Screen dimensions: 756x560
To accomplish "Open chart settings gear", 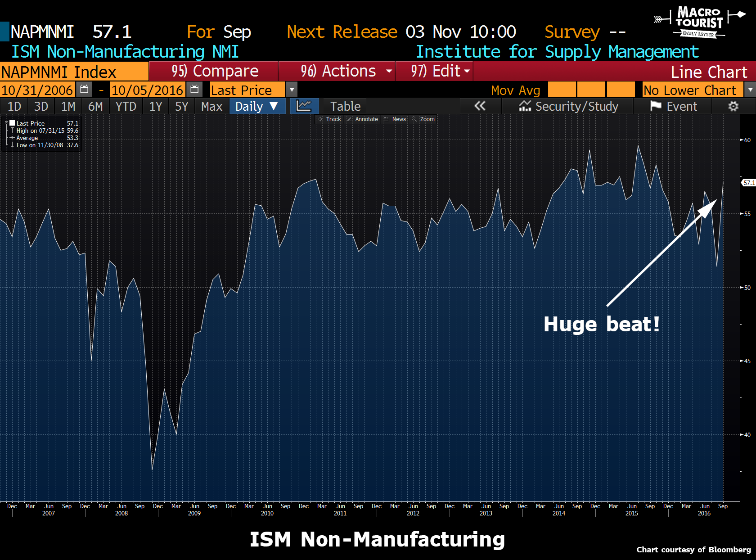I will [x=733, y=106].
